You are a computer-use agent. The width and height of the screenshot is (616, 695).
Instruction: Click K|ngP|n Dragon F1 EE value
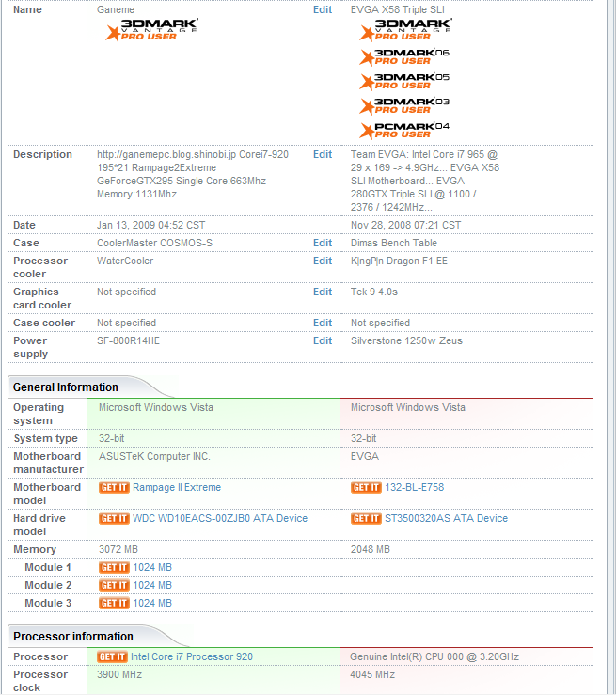point(400,261)
